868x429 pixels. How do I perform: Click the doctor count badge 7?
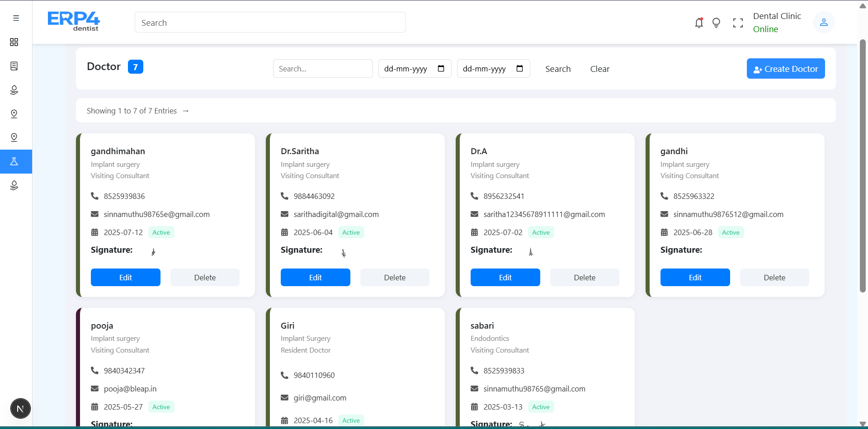pyautogui.click(x=136, y=66)
